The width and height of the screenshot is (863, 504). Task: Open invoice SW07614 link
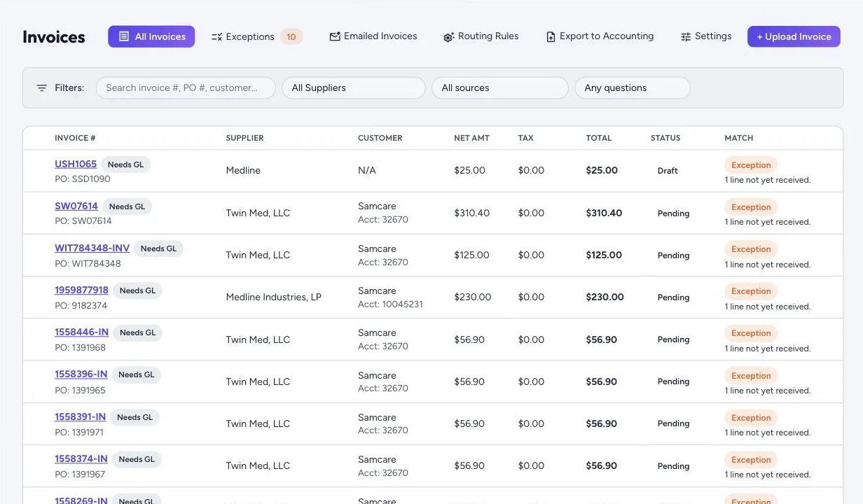(x=76, y=206)
